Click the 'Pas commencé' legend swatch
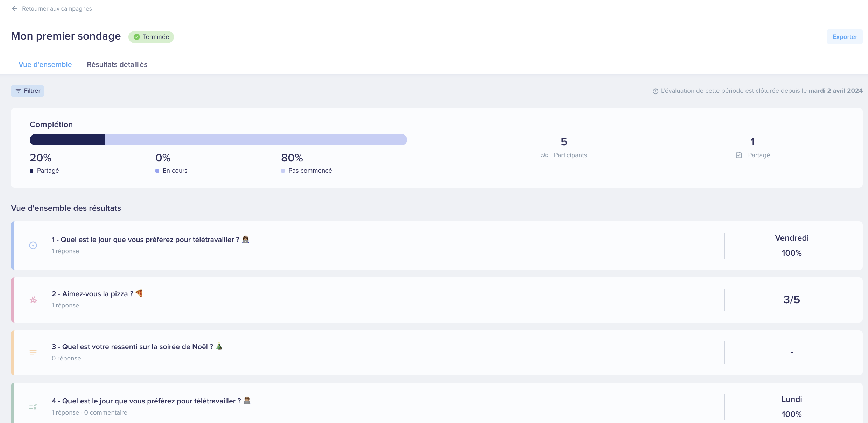 283,171
